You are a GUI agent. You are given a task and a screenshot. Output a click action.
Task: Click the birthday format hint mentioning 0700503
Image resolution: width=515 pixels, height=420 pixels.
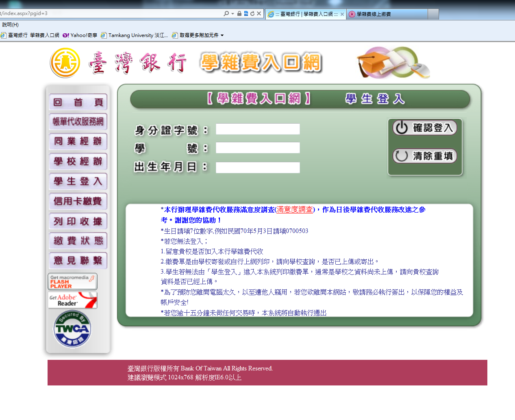point(235,231)
